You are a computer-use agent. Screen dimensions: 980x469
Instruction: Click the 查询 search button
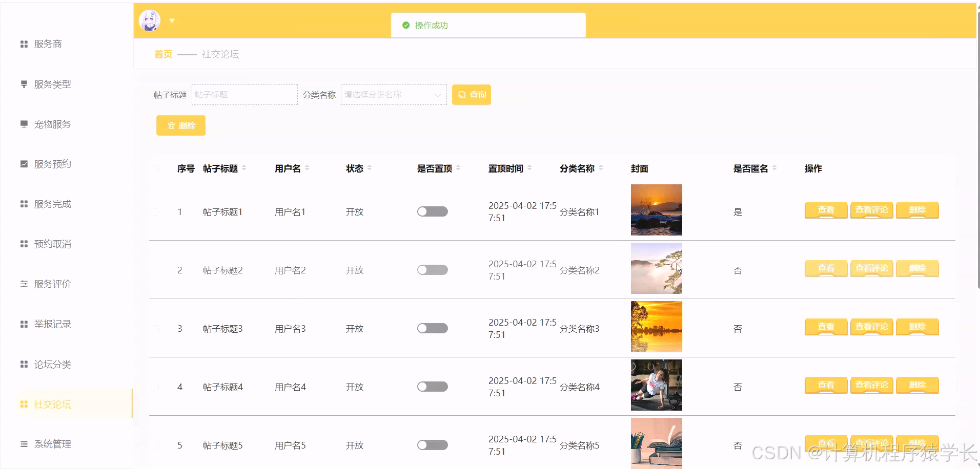click(472, 95)
